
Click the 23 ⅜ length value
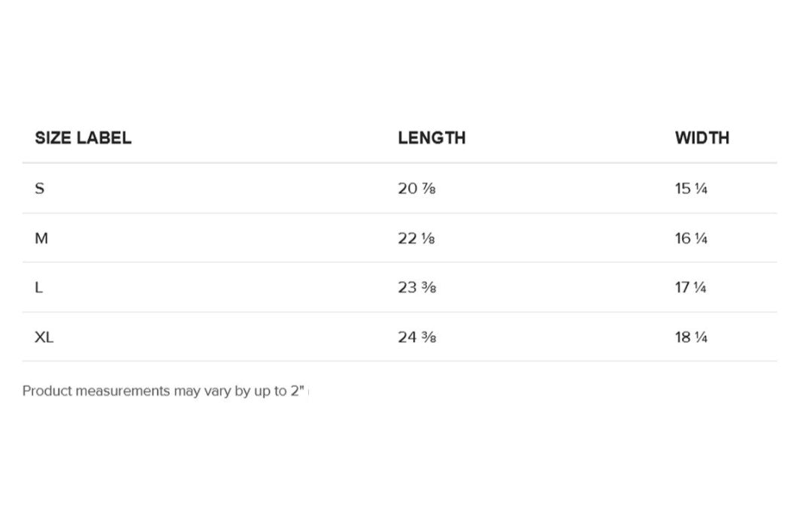click(x=417, y=288)
